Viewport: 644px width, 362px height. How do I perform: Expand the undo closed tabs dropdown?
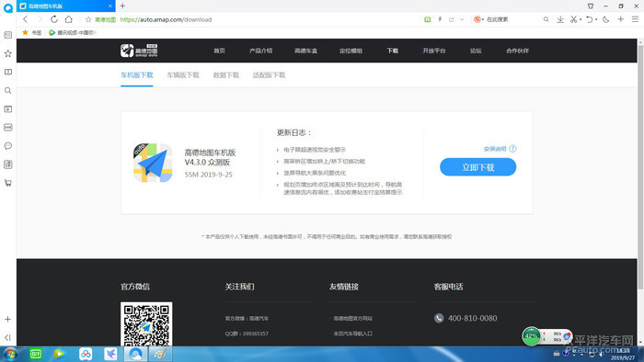point(596,19)
